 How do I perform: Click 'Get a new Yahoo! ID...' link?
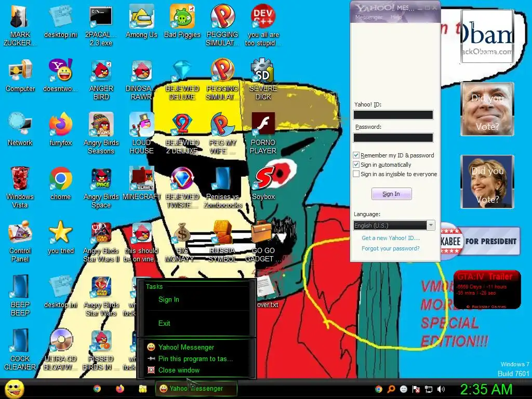click(391, 238)
